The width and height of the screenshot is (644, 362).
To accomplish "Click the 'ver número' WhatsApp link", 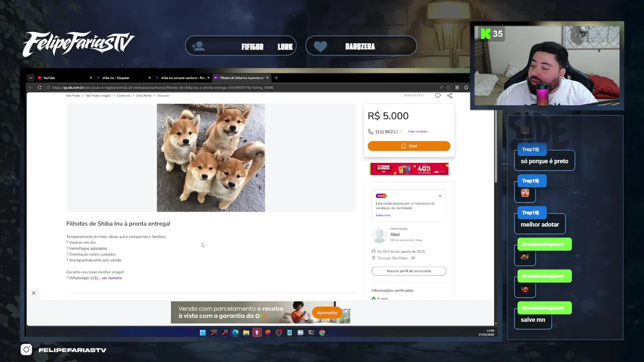I will click(x=112, y=278).
